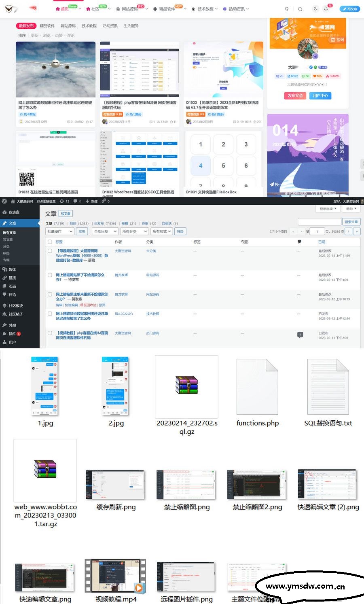
Task: Open the 视频教程.mp4 file thumbnail
Action: click(x=115, y=576)
